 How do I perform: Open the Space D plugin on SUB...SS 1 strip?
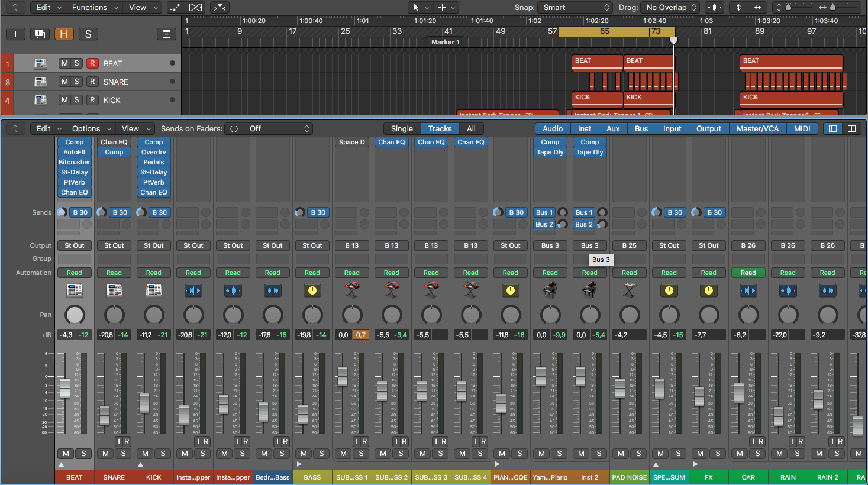pyautogui.click(x=352, y=142)
